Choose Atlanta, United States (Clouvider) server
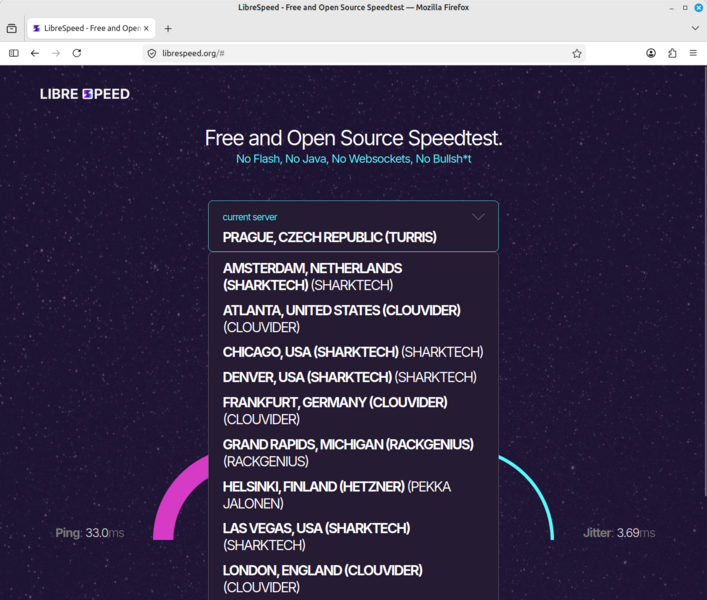The height and width of the screenshot is (600, 707). coord(354,319)
